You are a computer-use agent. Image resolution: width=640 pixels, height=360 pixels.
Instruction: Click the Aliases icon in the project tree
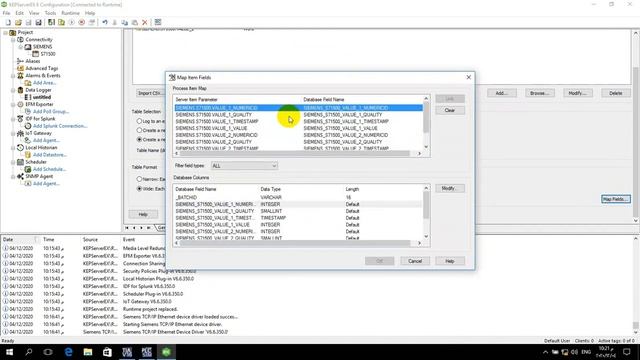tap(20, 61)
